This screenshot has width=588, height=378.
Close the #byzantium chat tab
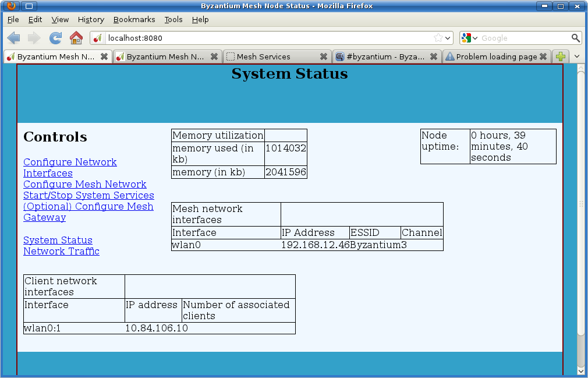pos(434,56)
